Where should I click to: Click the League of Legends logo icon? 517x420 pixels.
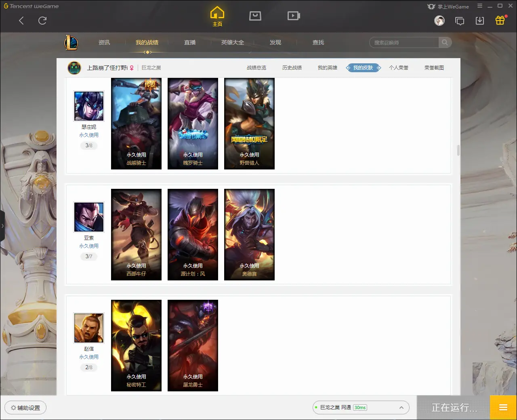pyautogui.click(x=71, y=42)
